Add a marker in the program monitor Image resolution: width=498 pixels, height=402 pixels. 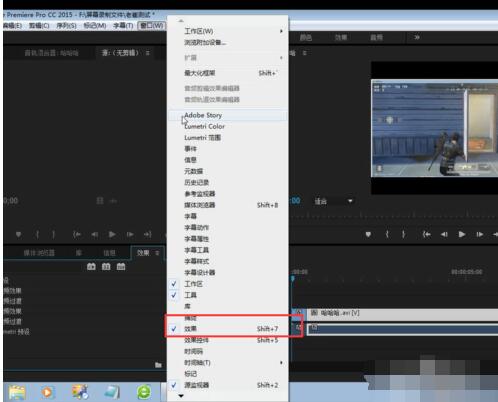click(x=368, y=235)
